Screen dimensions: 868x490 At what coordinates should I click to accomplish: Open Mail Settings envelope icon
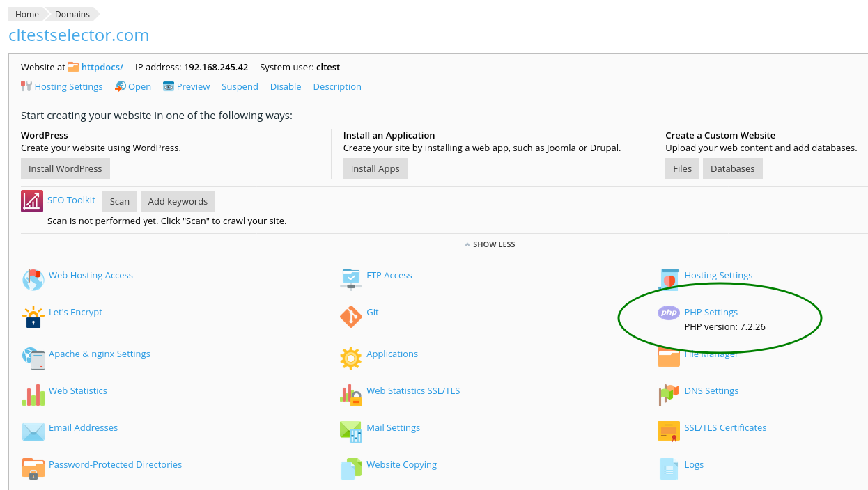350,432
